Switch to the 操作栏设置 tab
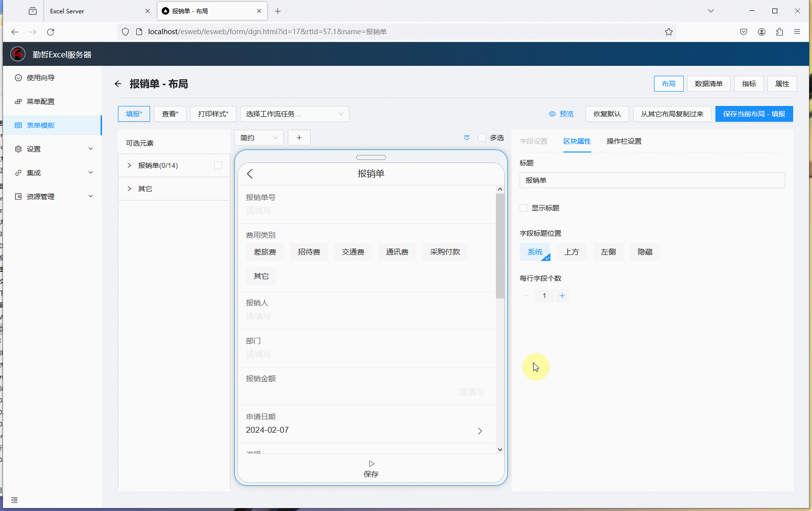 coord(624,141)
